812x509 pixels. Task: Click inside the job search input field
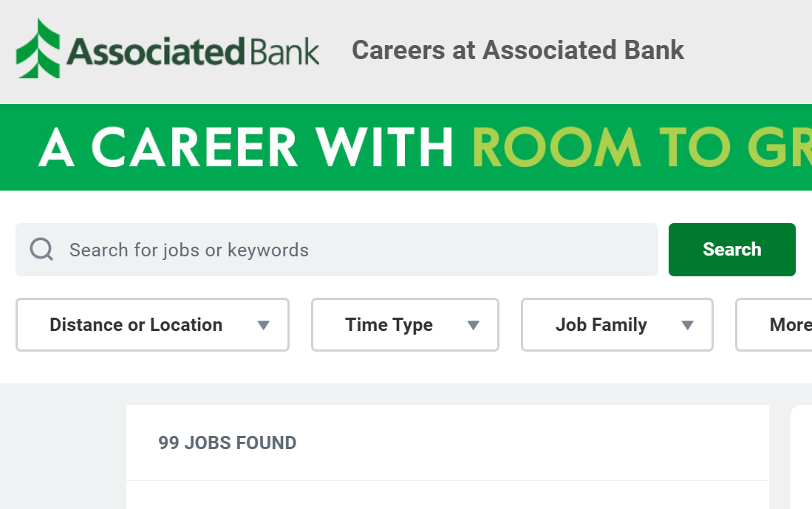pyautogui.click(x=337, y=249)
